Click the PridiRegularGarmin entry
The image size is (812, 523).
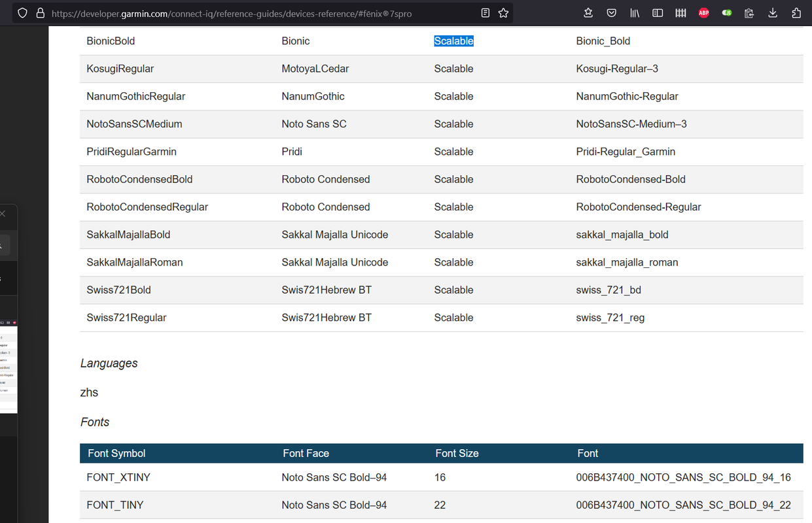coord(132,152)
